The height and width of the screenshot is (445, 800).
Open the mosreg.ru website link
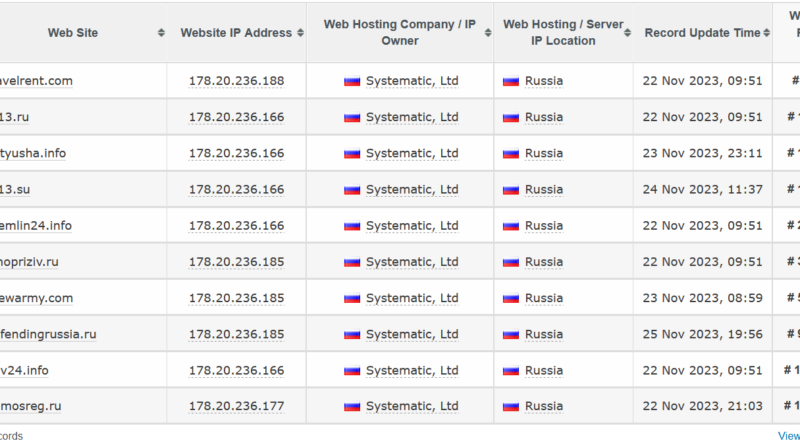[31, 406]
